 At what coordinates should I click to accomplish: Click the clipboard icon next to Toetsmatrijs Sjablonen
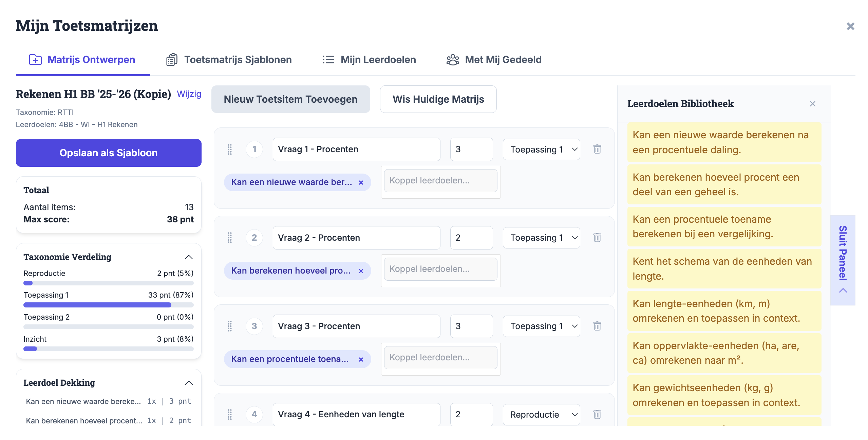[x=171, y=59]
